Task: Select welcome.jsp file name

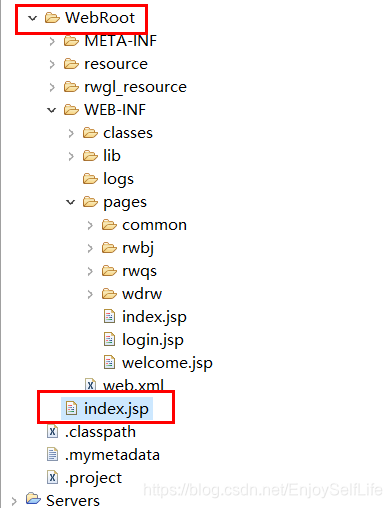Action: coord(167,363)
